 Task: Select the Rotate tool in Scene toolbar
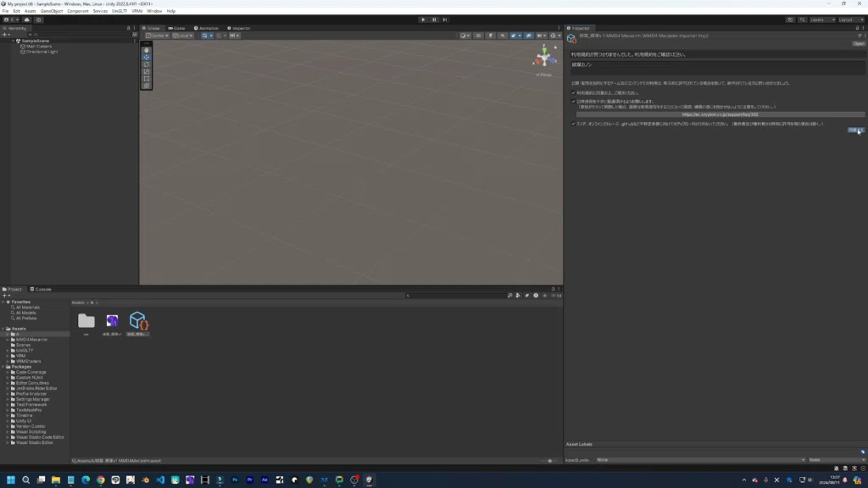146,64
